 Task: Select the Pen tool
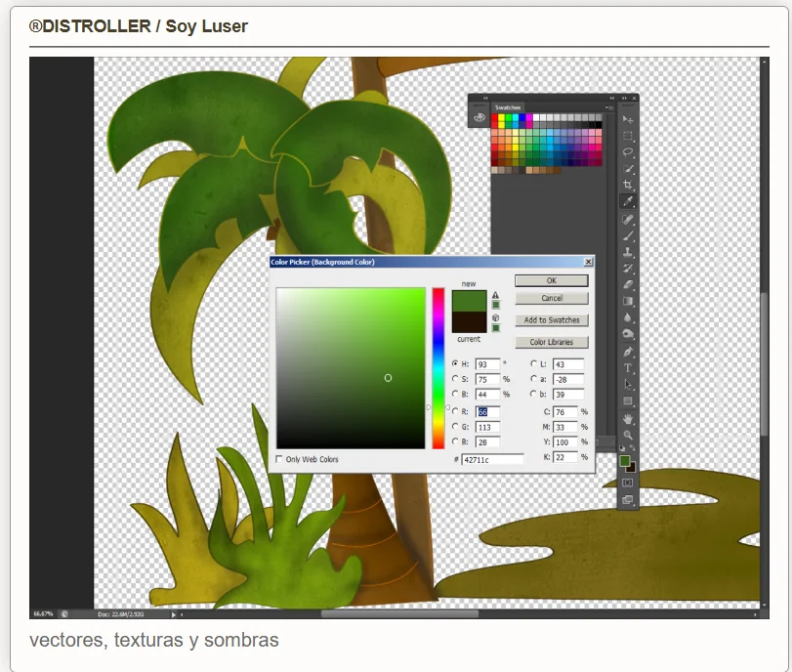click(628, 352)
